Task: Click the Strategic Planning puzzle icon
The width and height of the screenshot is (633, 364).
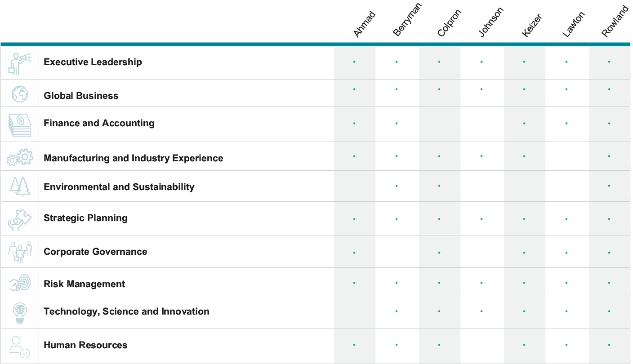Action: tap(20, 219)
